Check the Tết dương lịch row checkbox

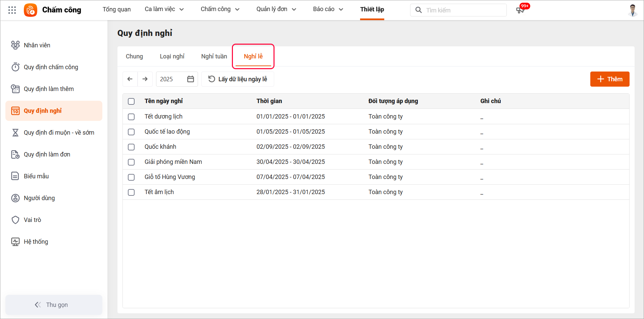[x=131, y=117]
